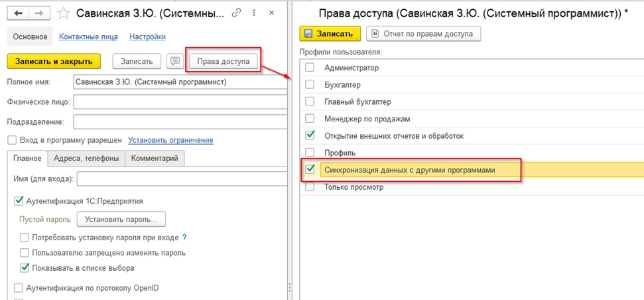
Task: Open the Комментарий tab
Action: tap(155, 159)
